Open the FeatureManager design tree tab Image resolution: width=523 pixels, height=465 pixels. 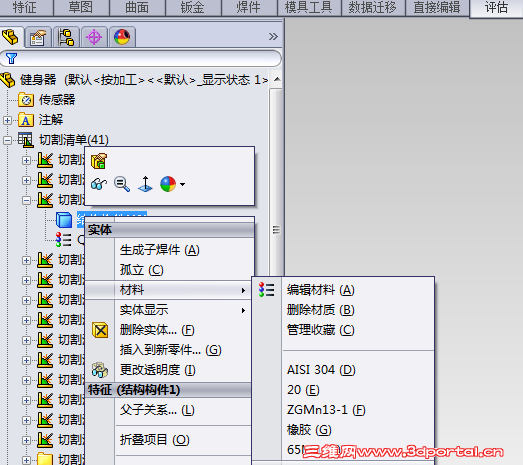click(x=11, y=37)
